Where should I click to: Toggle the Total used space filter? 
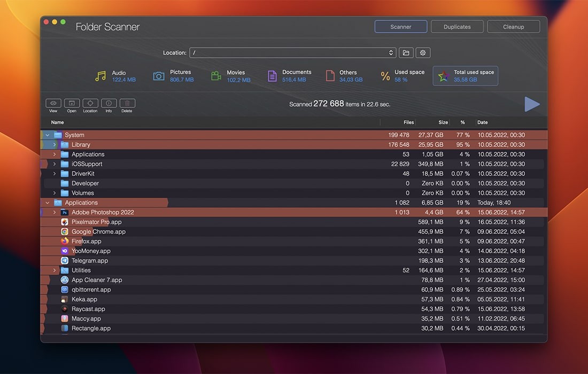coord(465,76)
